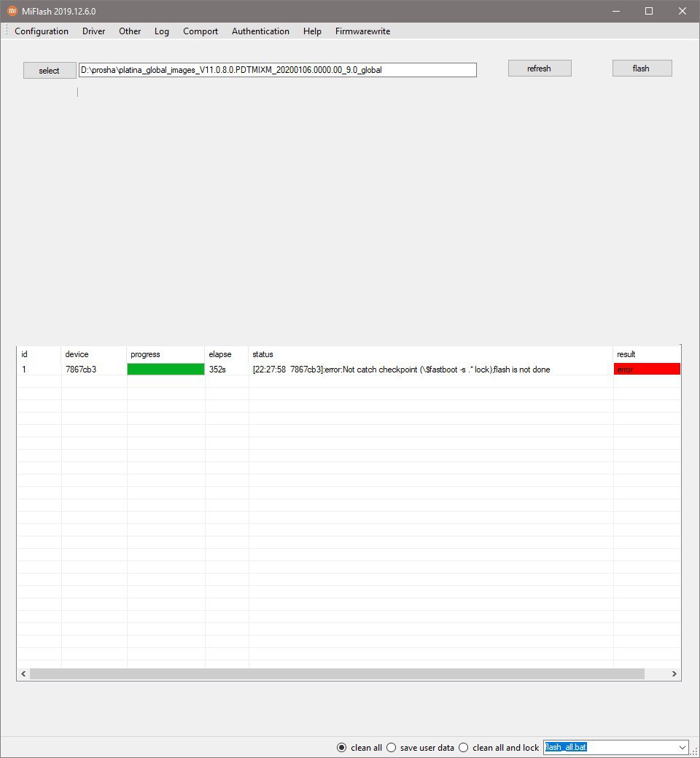The image size is (700, 758).
Task: Open the Comport menu
Action: point(201,31)
